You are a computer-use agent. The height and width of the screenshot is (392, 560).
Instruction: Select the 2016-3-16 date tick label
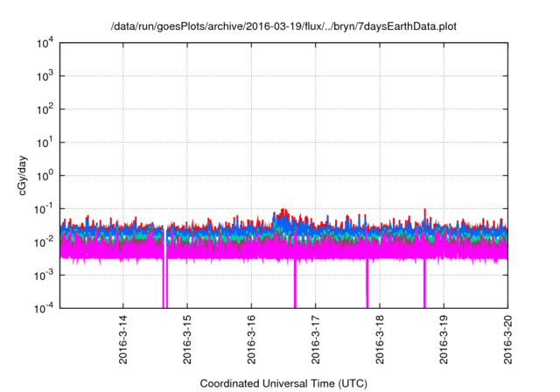[251, 339]
